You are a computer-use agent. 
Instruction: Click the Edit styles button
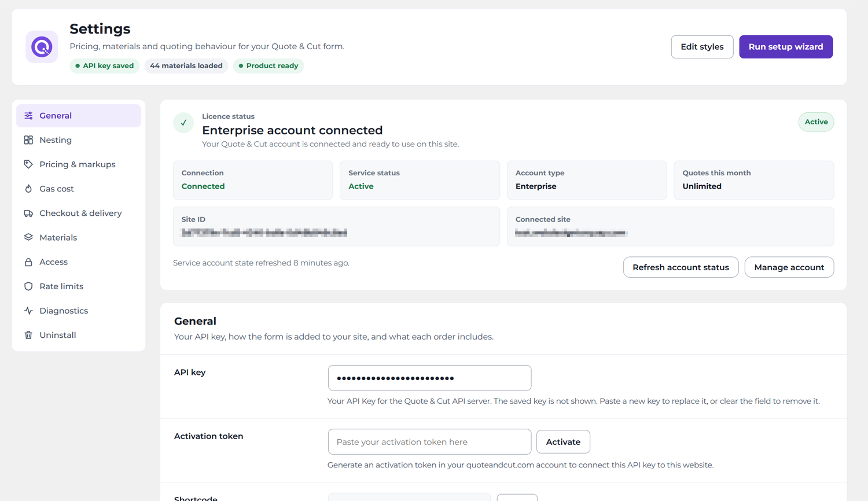coord(702,47)
